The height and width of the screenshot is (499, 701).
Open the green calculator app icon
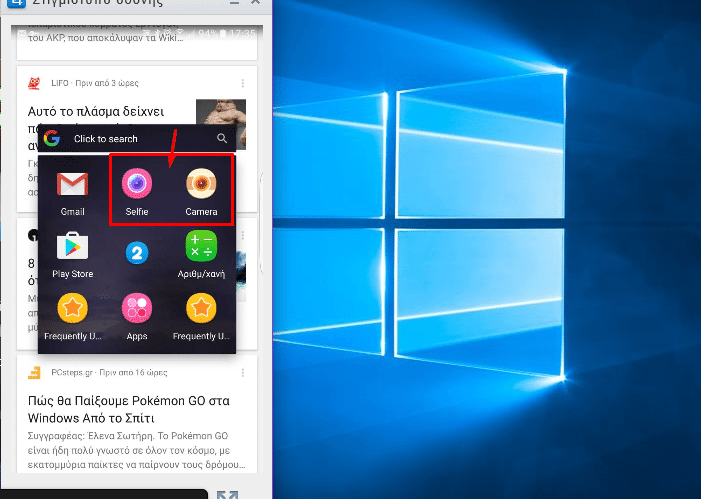point(201,245)
